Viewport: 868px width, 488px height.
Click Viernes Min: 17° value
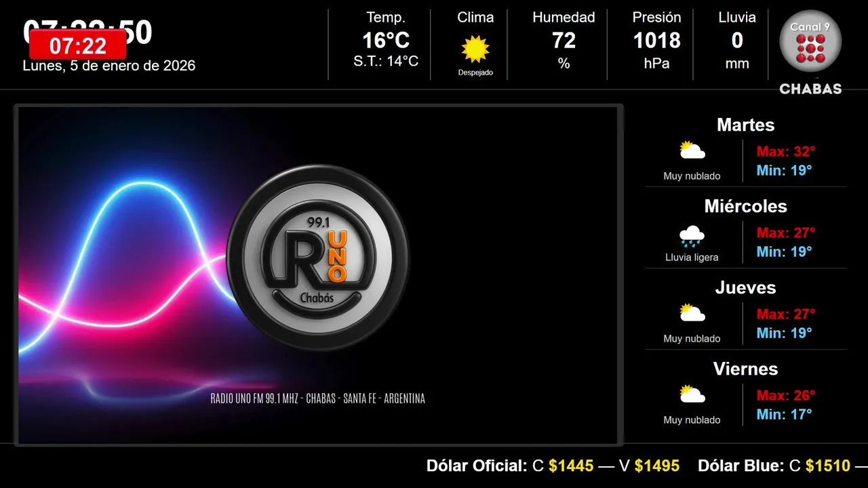784,414
